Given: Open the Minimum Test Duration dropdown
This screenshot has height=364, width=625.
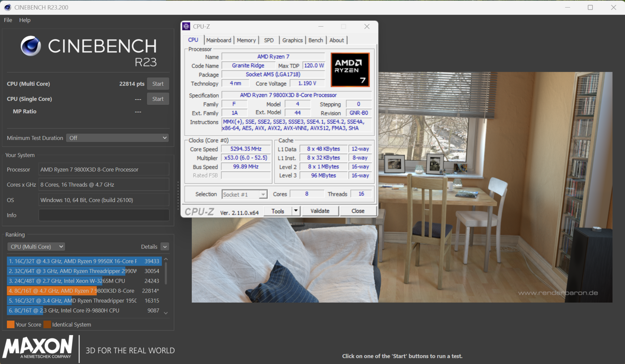Looking at the screenshot, I should coord(118,138).
